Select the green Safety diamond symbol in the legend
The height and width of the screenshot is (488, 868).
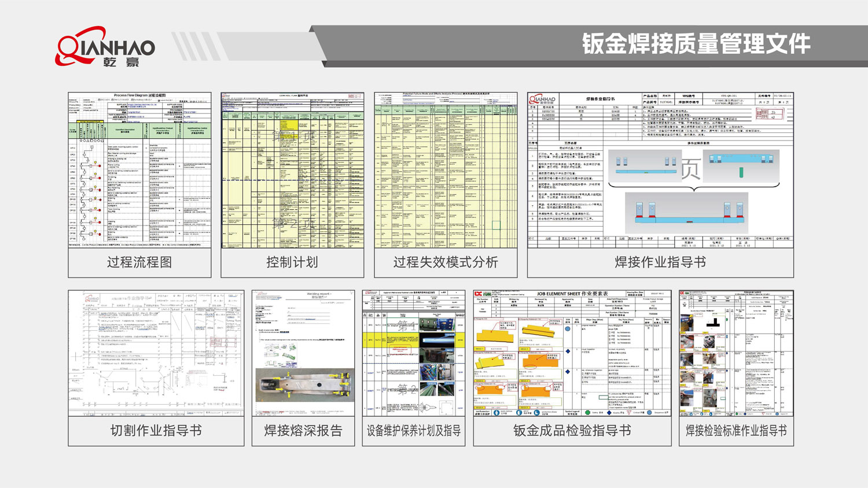[587, 412]
